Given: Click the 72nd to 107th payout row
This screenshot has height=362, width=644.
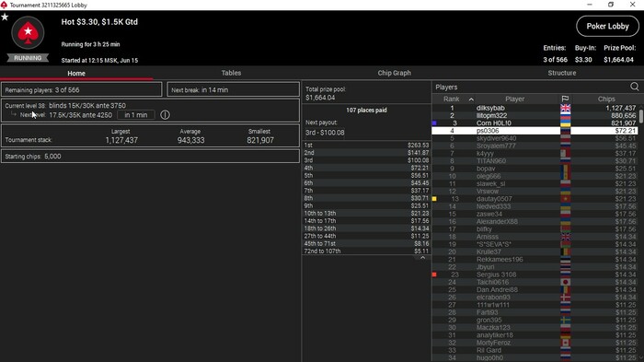Looking at the screenshot, I should pos(366,251).
